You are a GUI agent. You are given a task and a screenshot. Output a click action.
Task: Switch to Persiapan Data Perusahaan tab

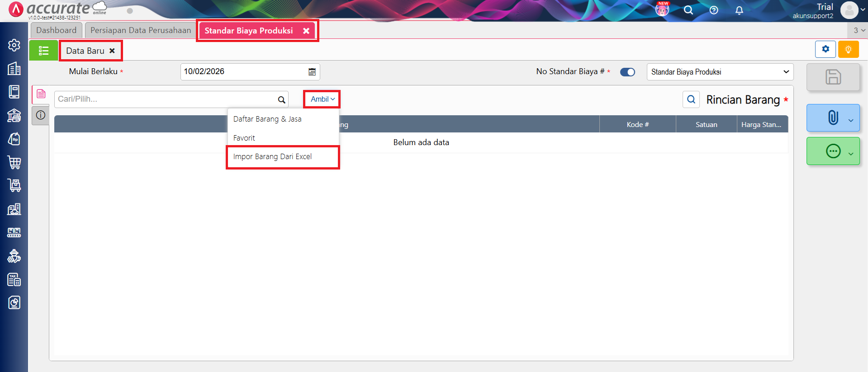[141, 30]
